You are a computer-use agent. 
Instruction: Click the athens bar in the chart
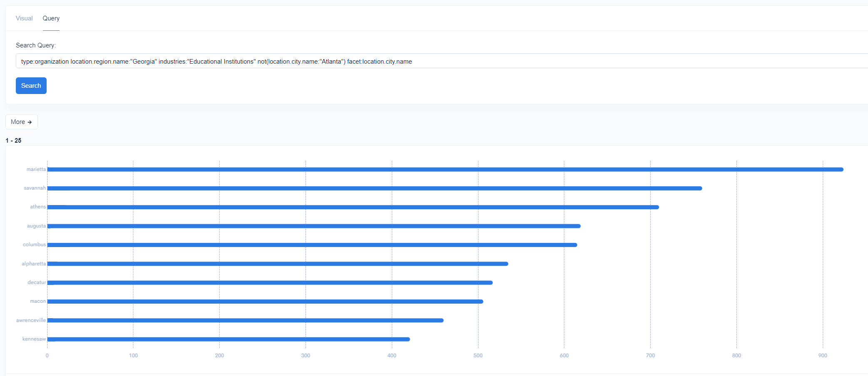(353, 207)
